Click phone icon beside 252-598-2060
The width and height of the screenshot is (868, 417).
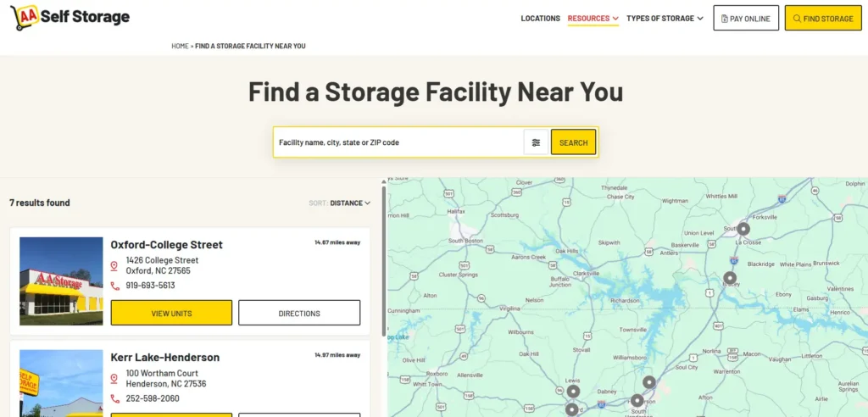click(x=114, y=398)
